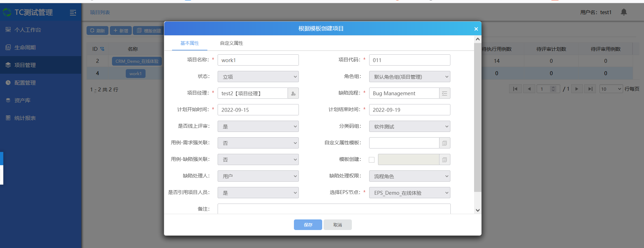The width and height of the screenshot is (644, 248).
Task: Go to the next page arrow
Action: tap(577, 89)
